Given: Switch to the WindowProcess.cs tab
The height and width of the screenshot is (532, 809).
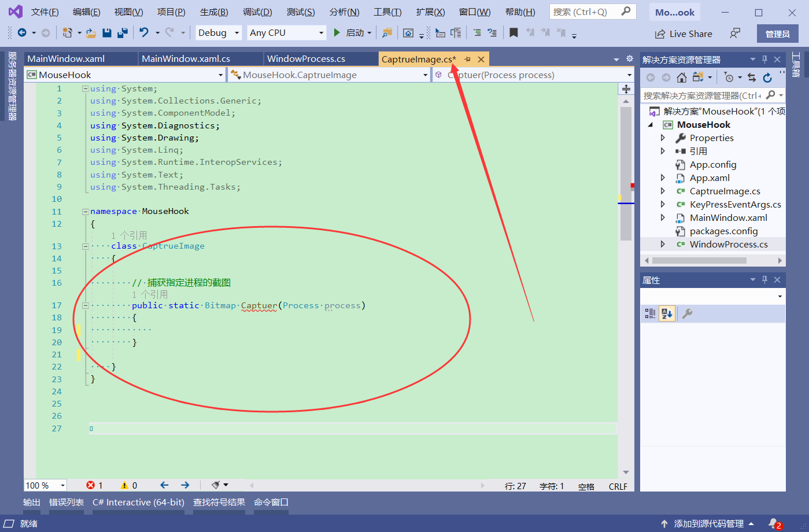Looking at the screenshot, I should pos(306,58).
